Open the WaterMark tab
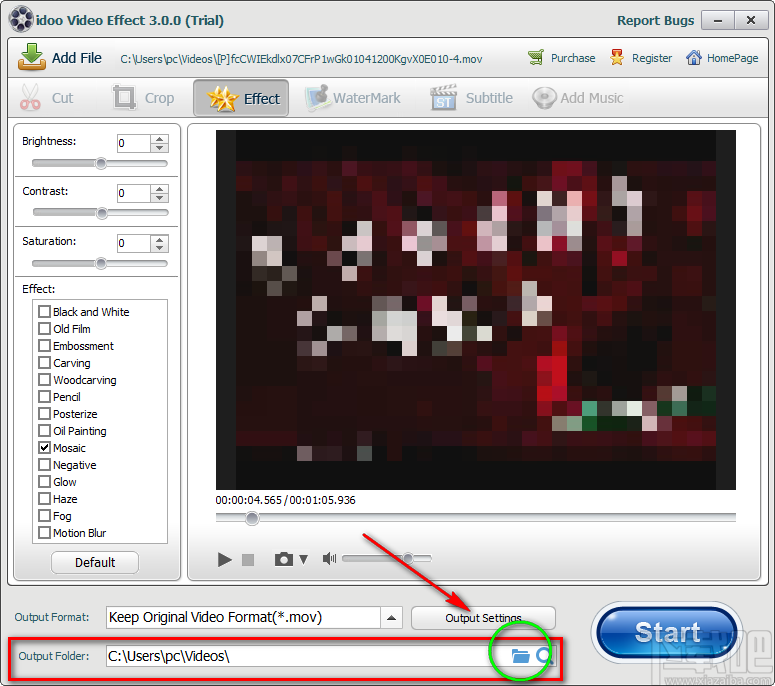This screenshot has width=775, height=686. [353, 98]
